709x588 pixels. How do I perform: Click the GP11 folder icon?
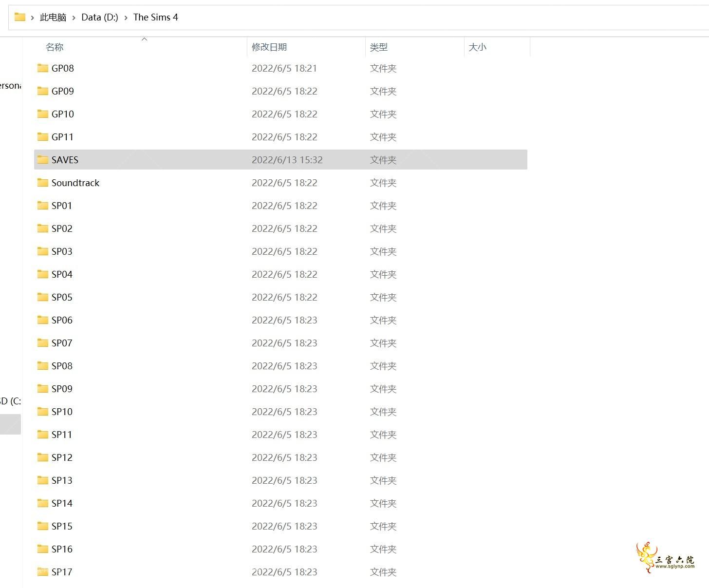pyautogui.click(x=43, y=137)
